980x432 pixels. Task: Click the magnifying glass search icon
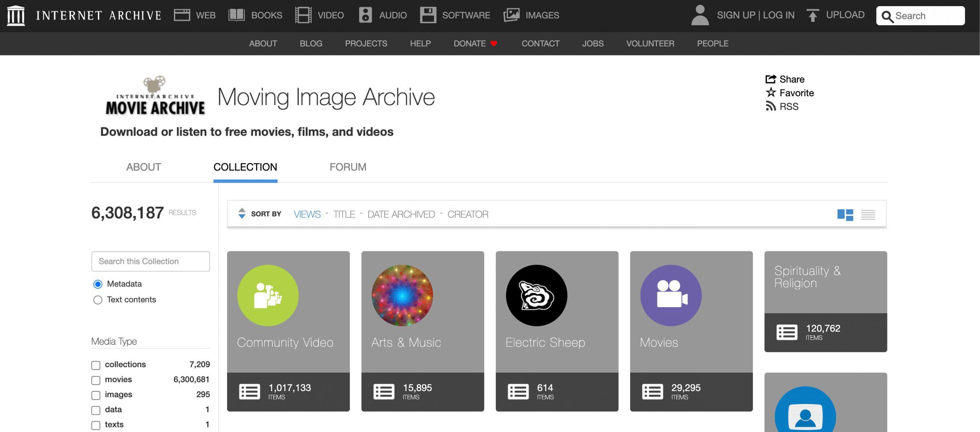click(x=887, y=16)
